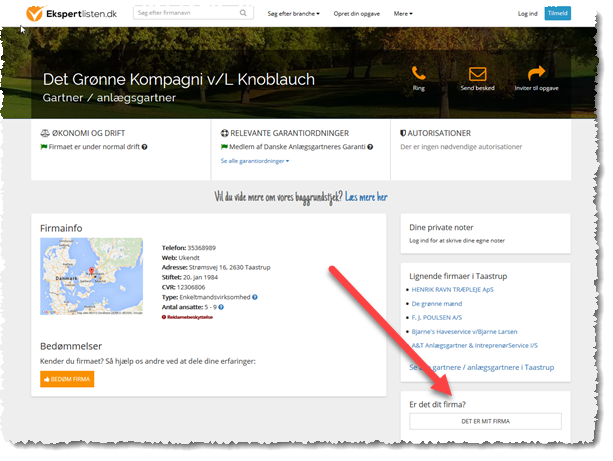Open A&T Anlægsgartner & IntreprenørService link
Image resolution: width=613 pixels, height=461 pixels.
[475, 346]
